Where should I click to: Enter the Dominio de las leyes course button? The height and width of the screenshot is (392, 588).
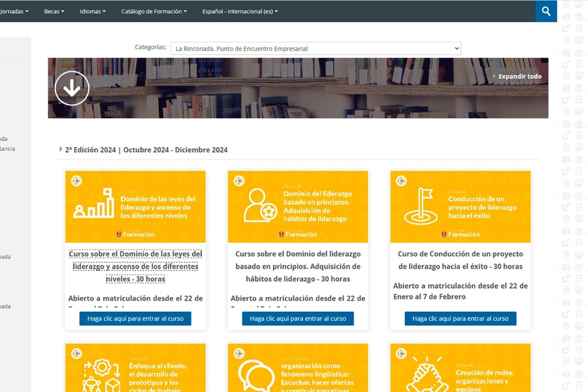coord(135,318)
